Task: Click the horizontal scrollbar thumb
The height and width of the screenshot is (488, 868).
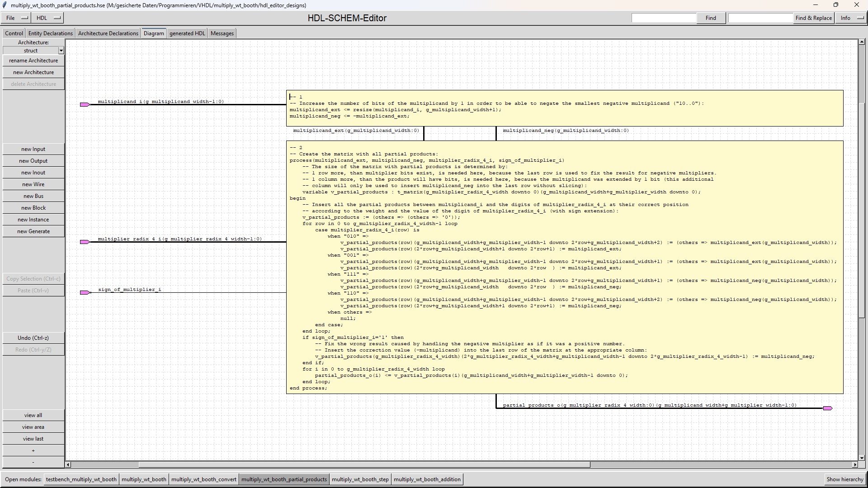Action: pos(364,465)
